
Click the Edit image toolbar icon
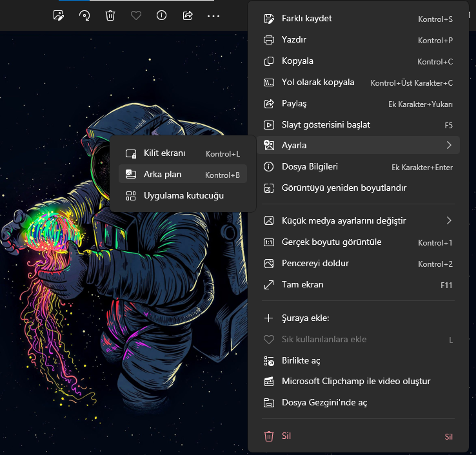point(58,15)
